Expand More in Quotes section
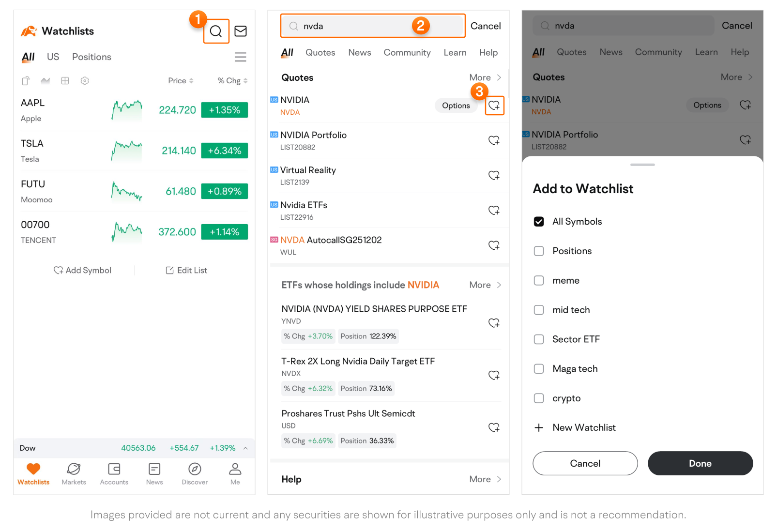Viewport: 777px width, 532px height. [485, 77]
